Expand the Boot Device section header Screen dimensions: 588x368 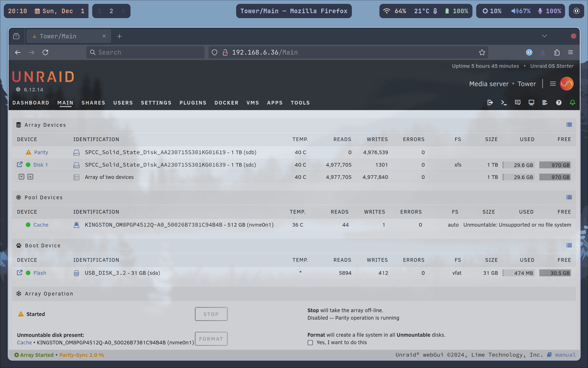[42, 245]
